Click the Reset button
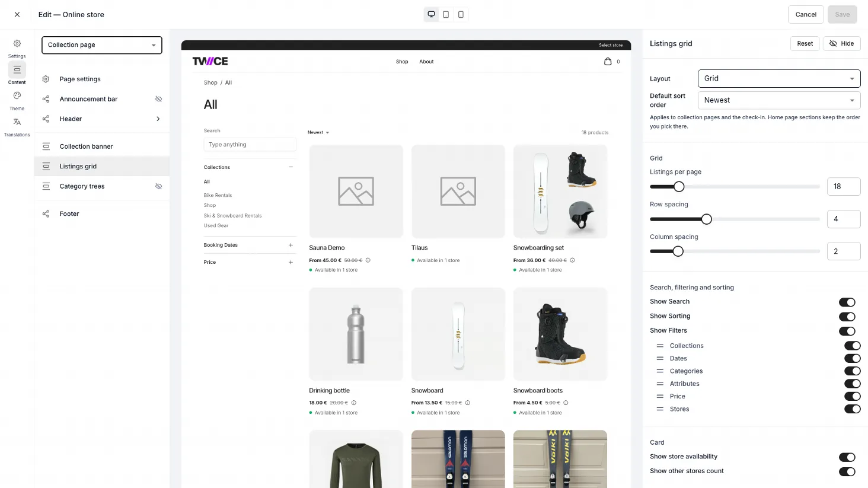 point(805,43)
